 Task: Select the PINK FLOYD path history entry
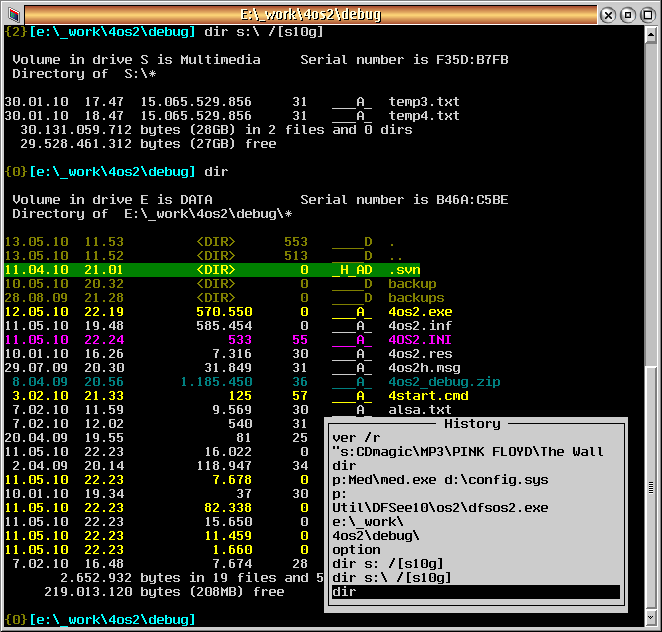pyautogui.click(x=467, y=452)
